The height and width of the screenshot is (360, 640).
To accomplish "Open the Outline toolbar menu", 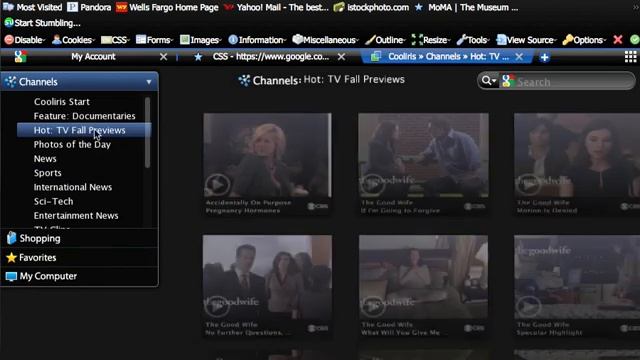I will pos(385,40).
